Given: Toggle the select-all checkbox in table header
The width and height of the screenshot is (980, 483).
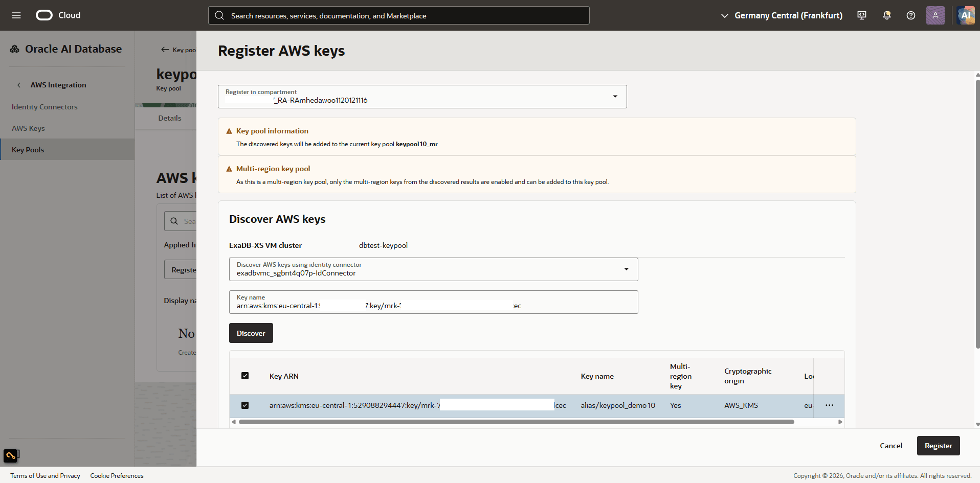Looking at the screenshot, I should tap(245, 376).
